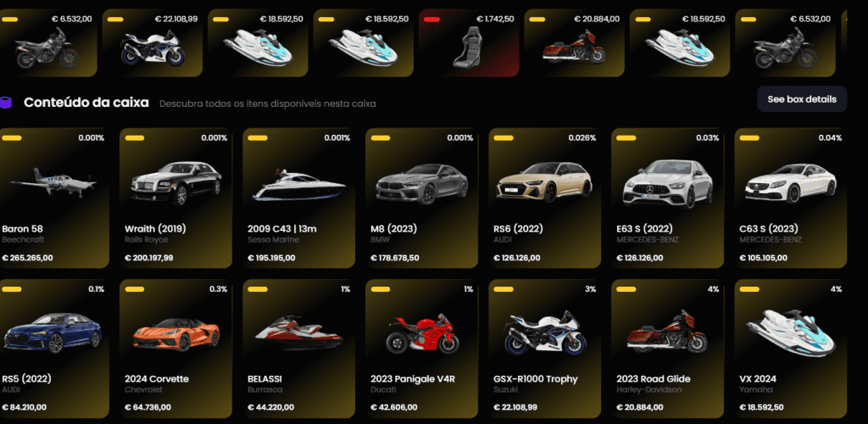Select the blue Audi RS5 (2022) card
Viewport: 868px width, 424px height.
54,349
